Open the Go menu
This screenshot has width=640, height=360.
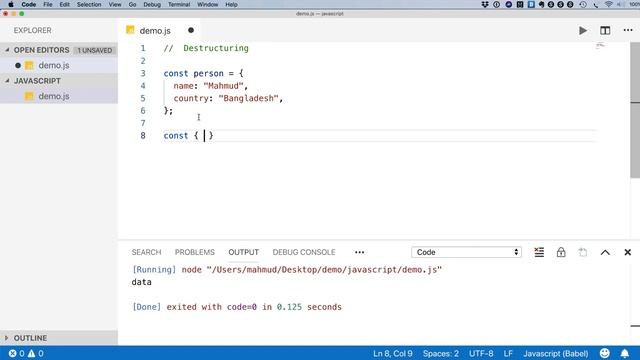(132, 4)
